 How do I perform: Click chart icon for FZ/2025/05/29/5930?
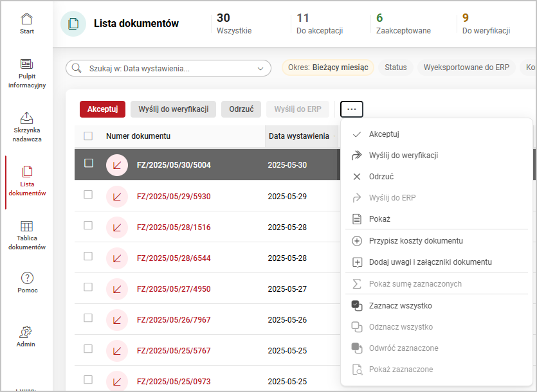pos(117,197)
